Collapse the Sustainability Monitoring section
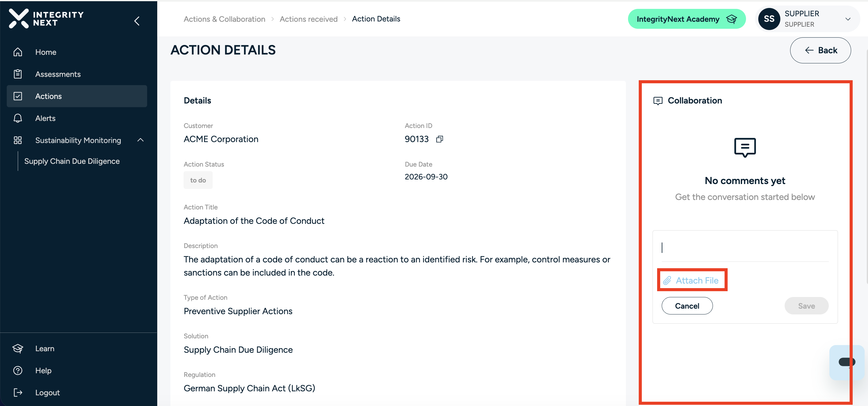 pos(140,140)
